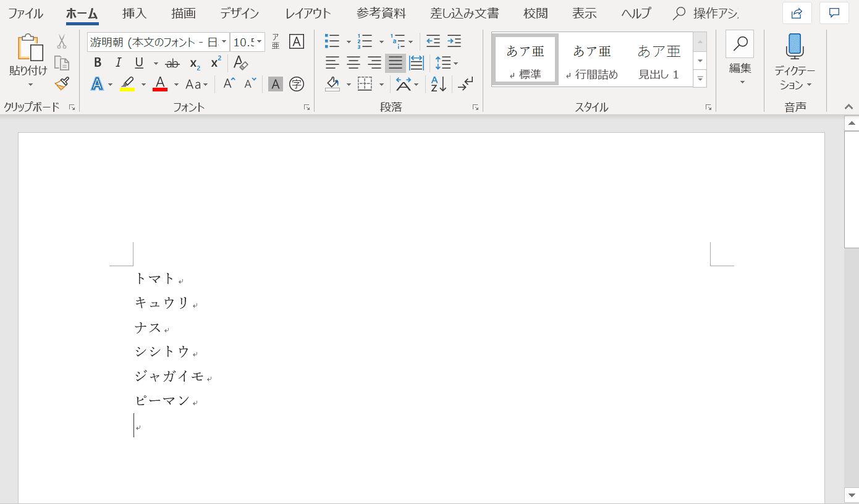Align text left
This screenshot has width=859, height=504.
(332, 63)
